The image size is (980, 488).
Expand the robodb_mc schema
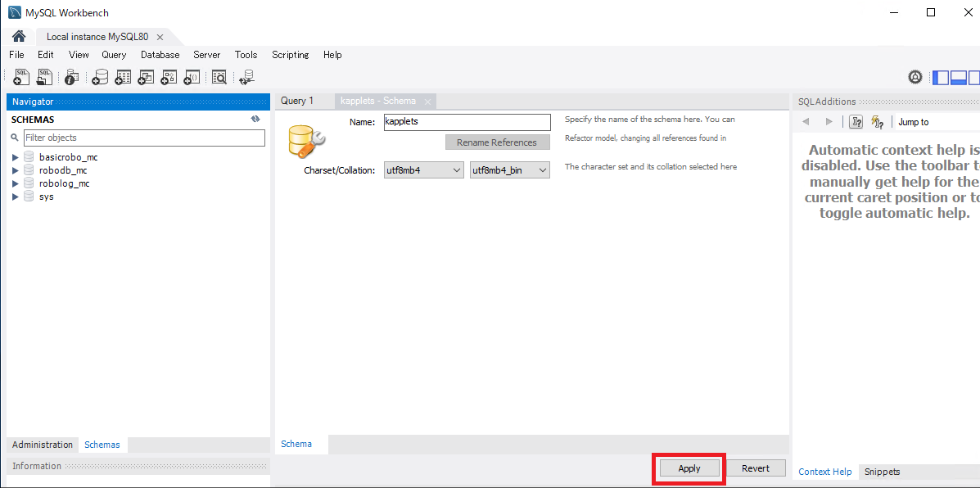pos(16,170)
